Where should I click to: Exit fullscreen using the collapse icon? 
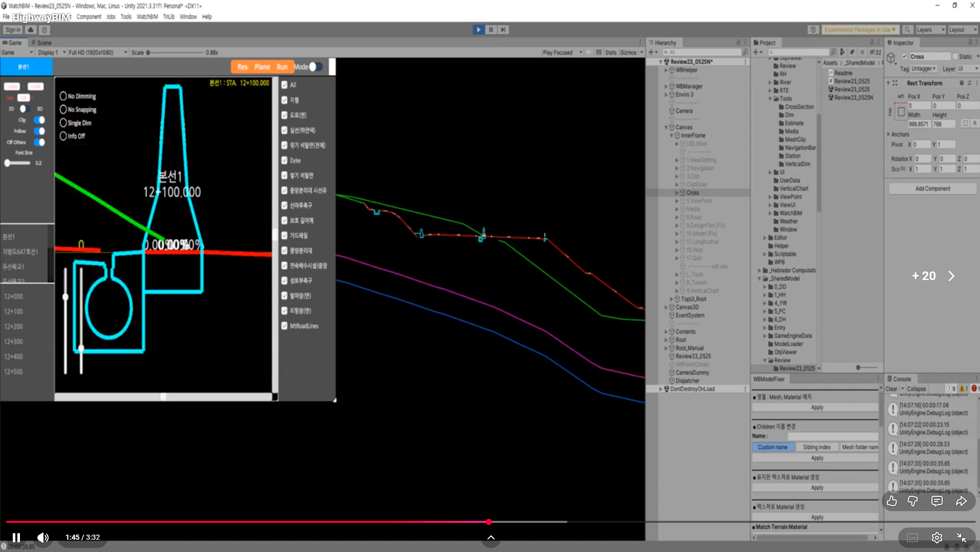961,538
